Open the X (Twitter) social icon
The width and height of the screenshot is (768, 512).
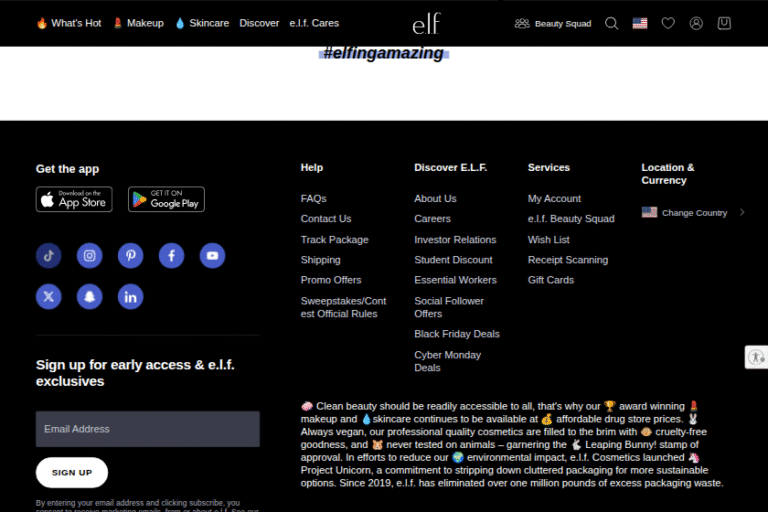tap(49, 297)
